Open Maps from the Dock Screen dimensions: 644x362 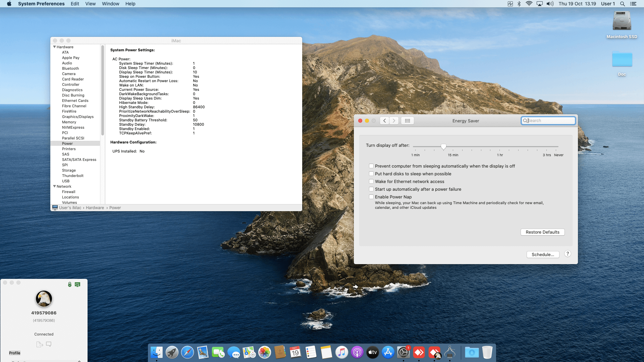(x=249, y=352)
